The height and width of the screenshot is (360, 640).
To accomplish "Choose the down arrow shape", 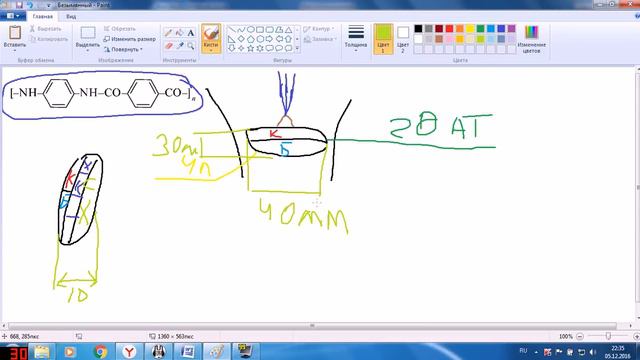I will coord(231,48).
